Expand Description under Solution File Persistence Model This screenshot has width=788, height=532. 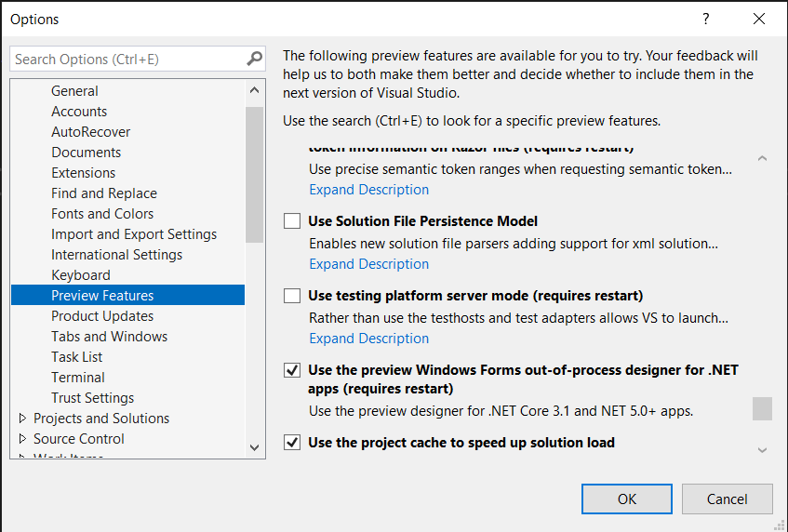point(368,264)
